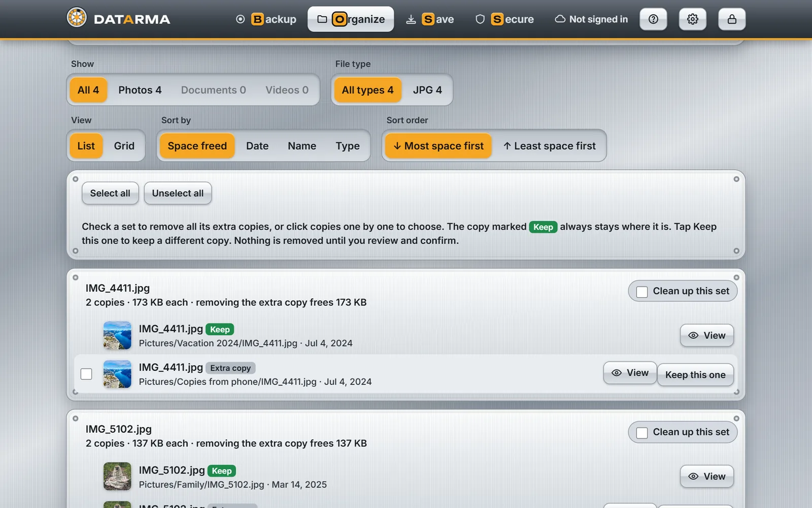Click path text Pictures/Copies from phone/IMG_4411.jpg
The image size is (812, 508).
click(227, 382)
